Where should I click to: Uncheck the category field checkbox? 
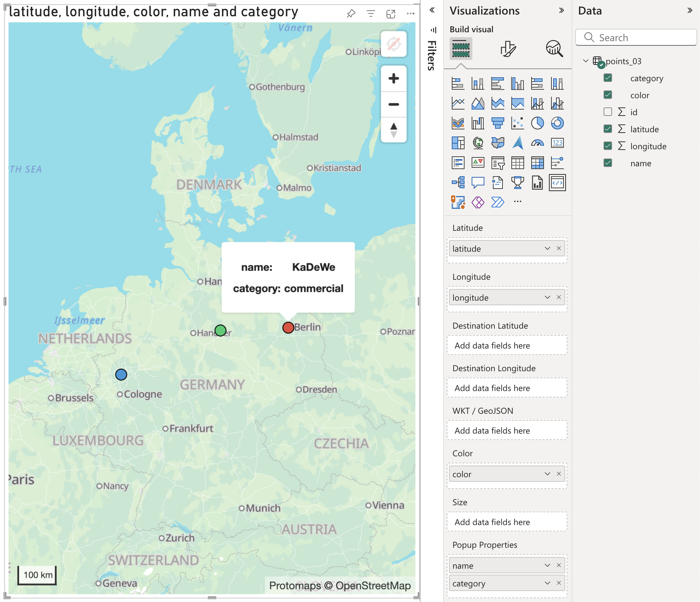(x=608, y=78)
